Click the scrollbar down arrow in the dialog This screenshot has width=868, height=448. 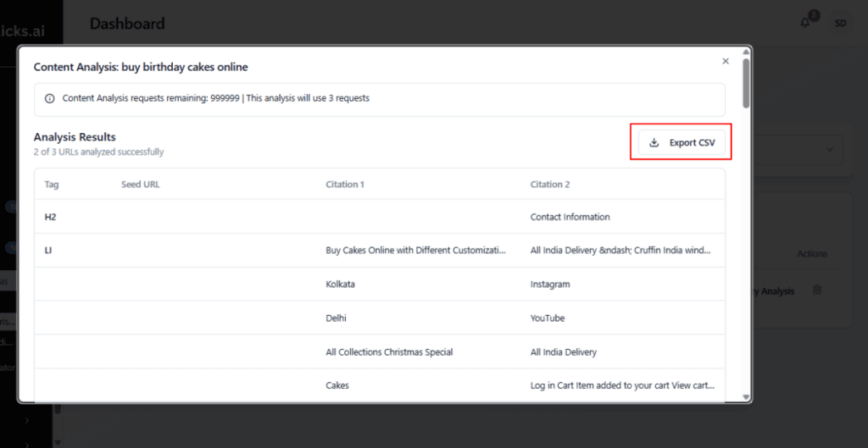745,396
